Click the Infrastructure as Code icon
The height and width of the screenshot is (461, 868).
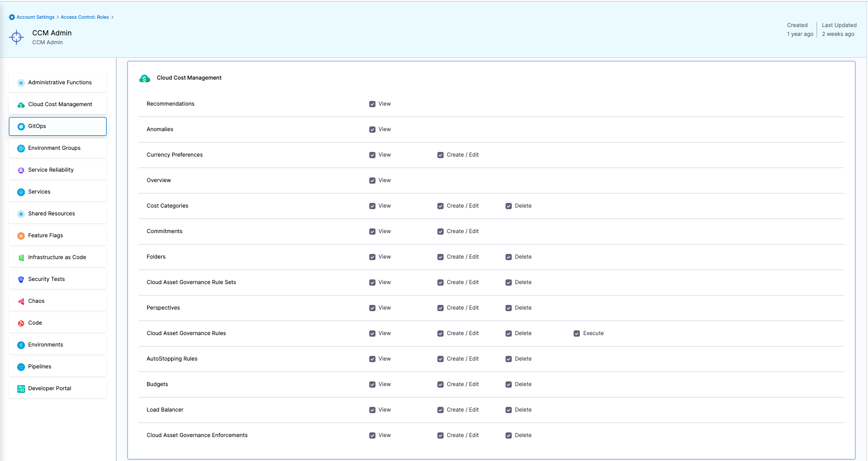point(21,258)
